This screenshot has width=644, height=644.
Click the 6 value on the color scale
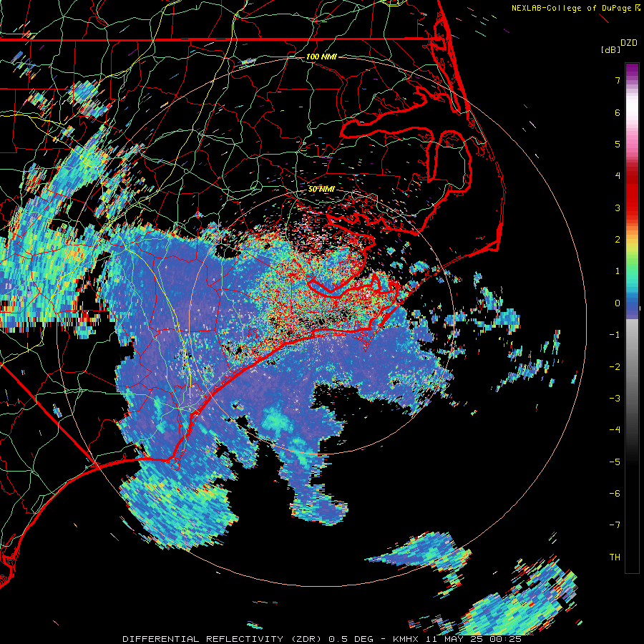pos(618,112)
